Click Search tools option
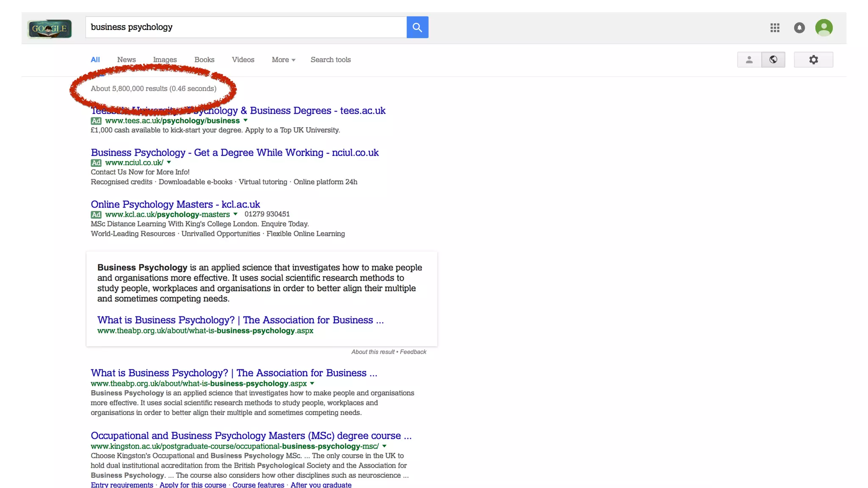 [x=330, y=60]
